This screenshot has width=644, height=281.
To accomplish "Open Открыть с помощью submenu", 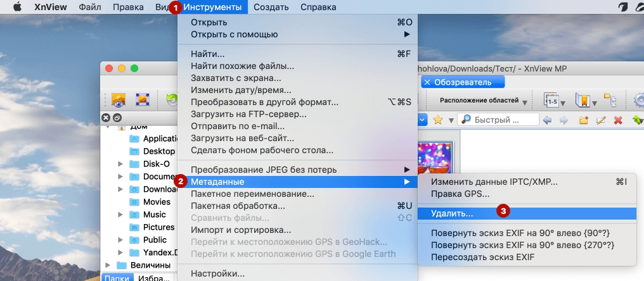I will pyautogui.click(x=298, y=34).
